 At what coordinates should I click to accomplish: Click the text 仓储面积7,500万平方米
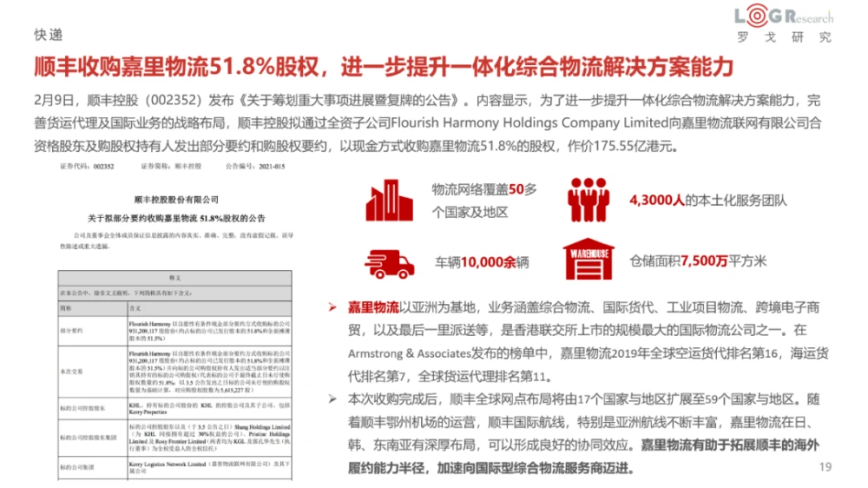(698, 260)
